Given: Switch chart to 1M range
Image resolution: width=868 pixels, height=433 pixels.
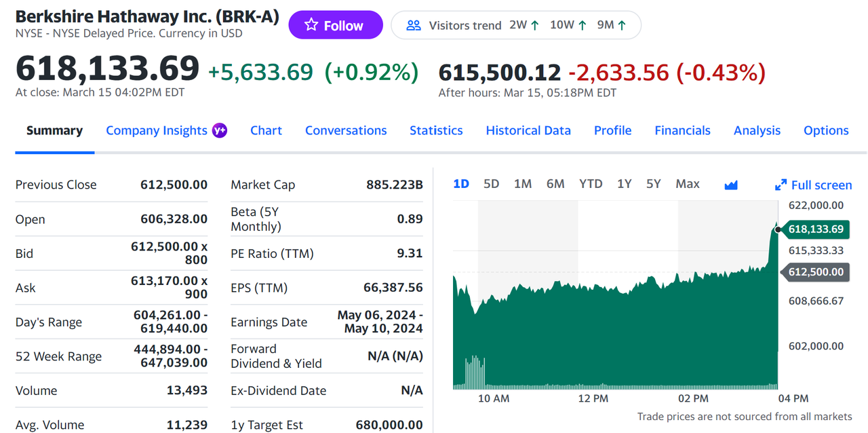Looking at the screenshot, I should click(523, 184).
